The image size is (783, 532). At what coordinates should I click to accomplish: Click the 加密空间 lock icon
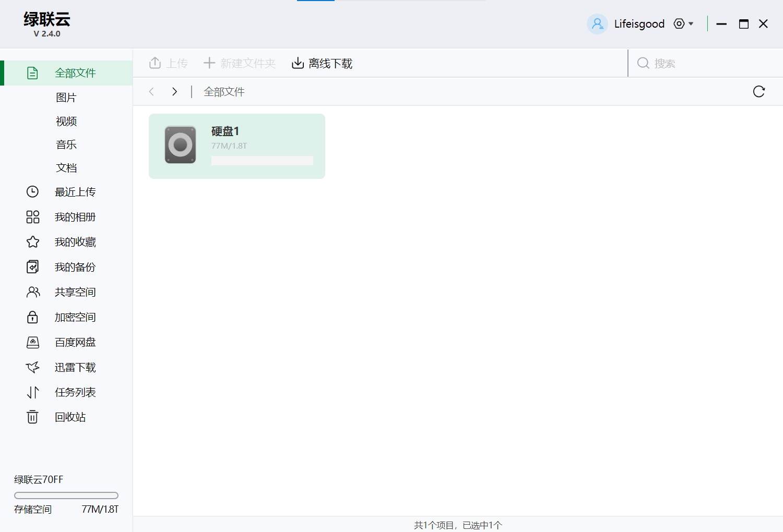point(32,317)
